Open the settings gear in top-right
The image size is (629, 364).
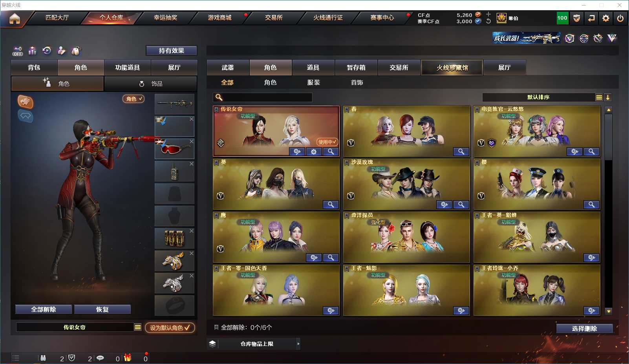click(606, 18)
